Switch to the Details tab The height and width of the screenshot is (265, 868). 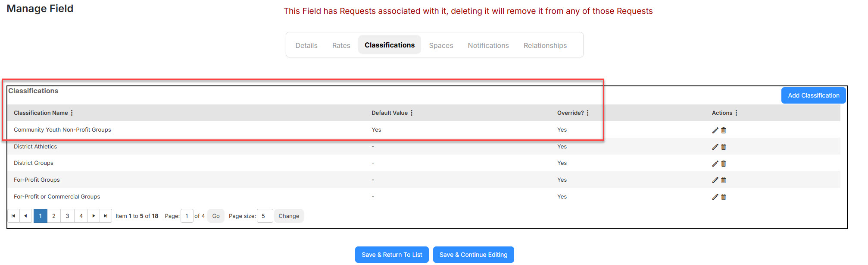(x=306, y=45)
